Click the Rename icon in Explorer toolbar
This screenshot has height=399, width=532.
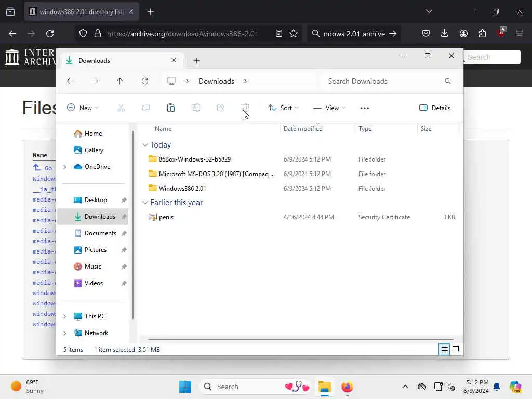[x=196, y=108]
